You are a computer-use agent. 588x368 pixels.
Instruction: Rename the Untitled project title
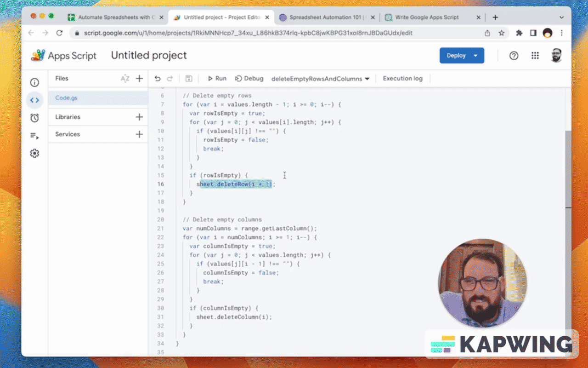149,56
